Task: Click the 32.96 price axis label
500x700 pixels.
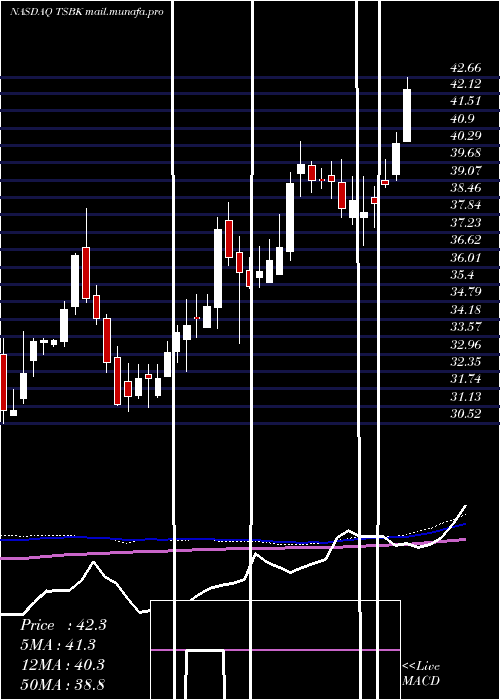Action: [466, 344]
